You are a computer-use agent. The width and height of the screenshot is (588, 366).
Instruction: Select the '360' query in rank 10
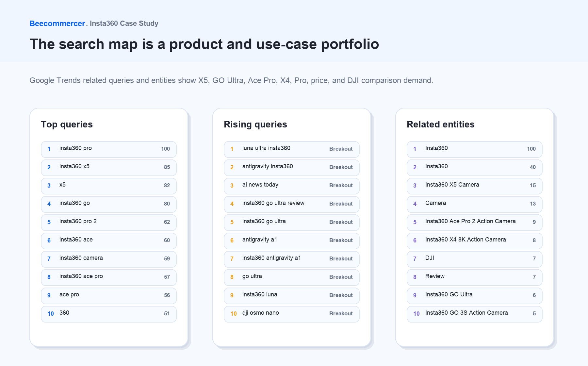click(109, 314)
